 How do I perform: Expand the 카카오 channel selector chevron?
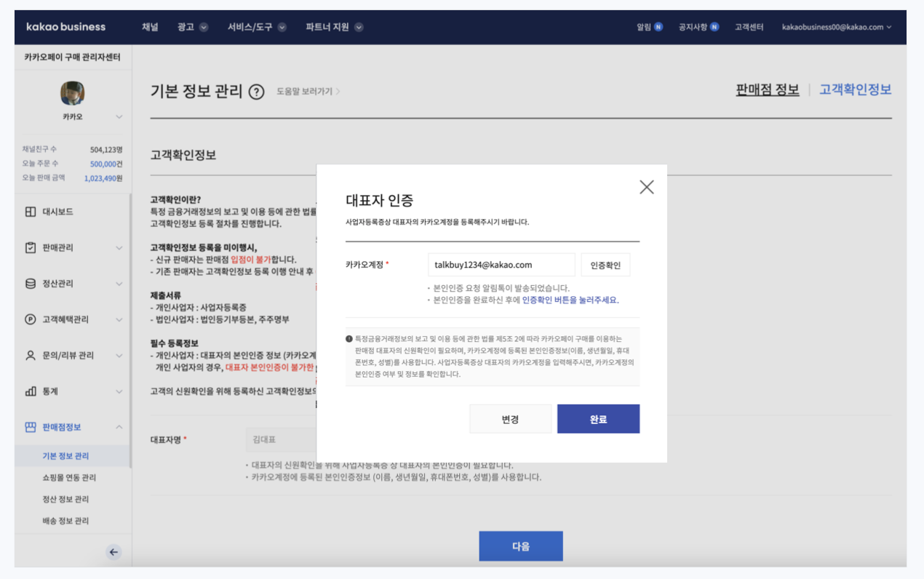(x=119, y=117)
